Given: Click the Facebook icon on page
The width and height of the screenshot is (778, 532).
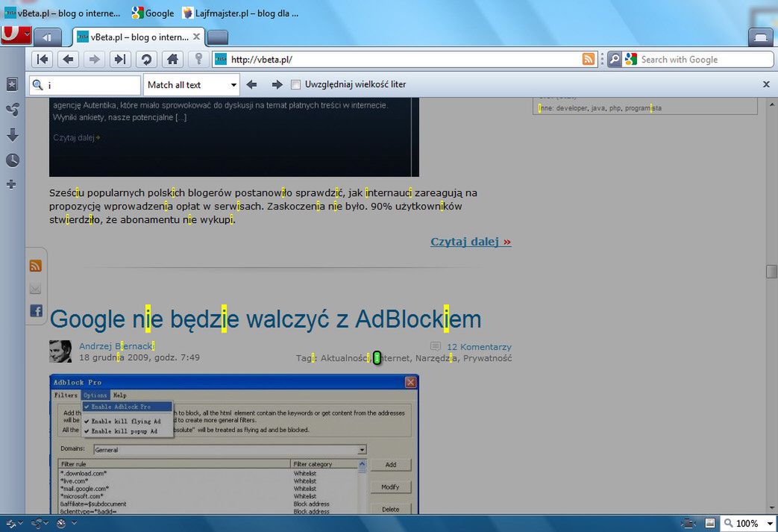Looking at the screenshot, I should [36, 310].
